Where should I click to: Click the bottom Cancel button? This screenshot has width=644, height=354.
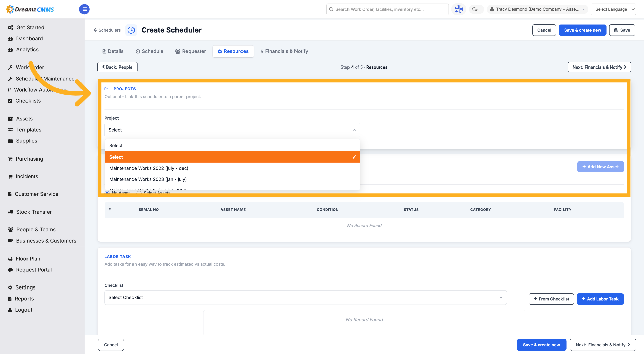[x=111, y=345]
